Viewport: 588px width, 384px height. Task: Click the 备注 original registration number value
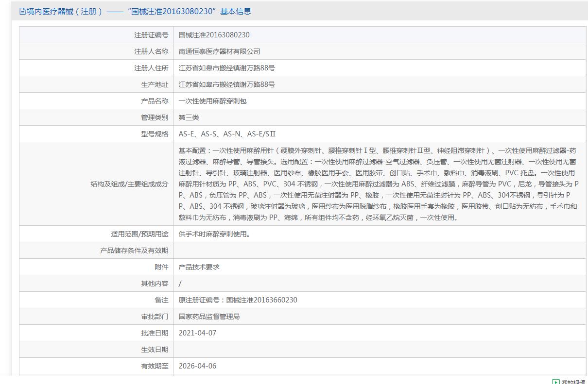(x=238, y=300)
